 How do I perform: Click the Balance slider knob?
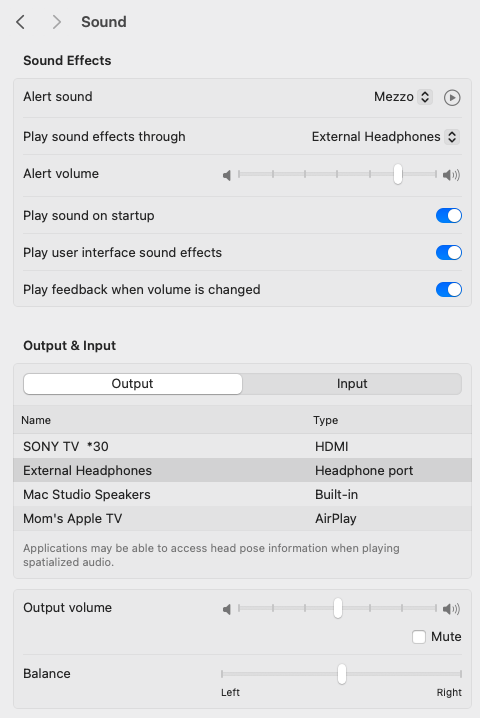coord(342,674)
